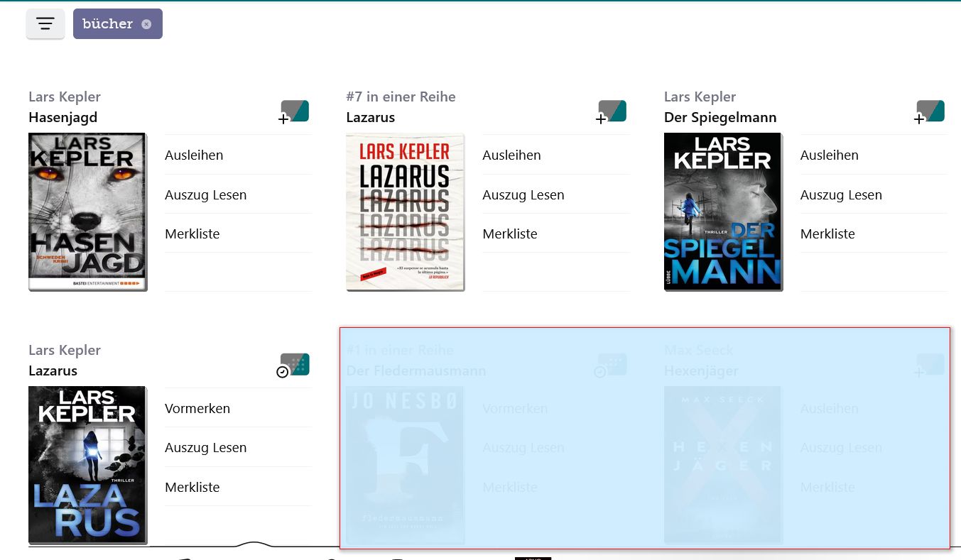
Task: Open the Der Spiegelmann book cover
Action: [722, 212]
